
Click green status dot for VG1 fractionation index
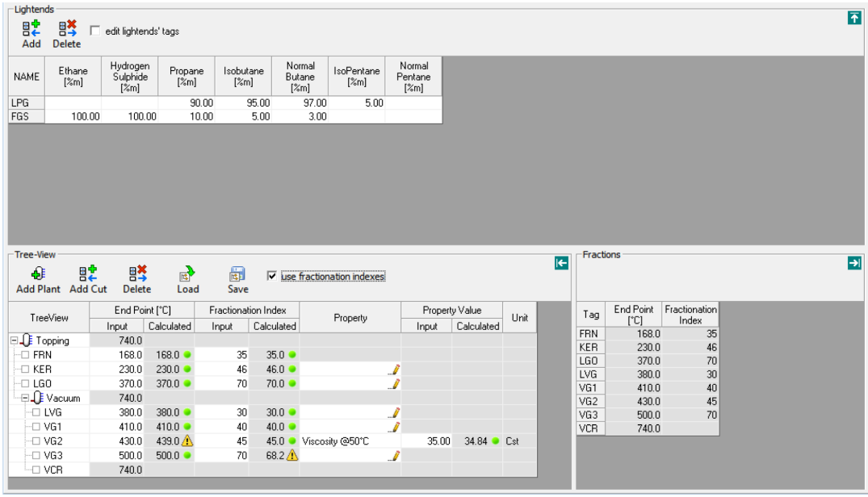click(292, 427)
